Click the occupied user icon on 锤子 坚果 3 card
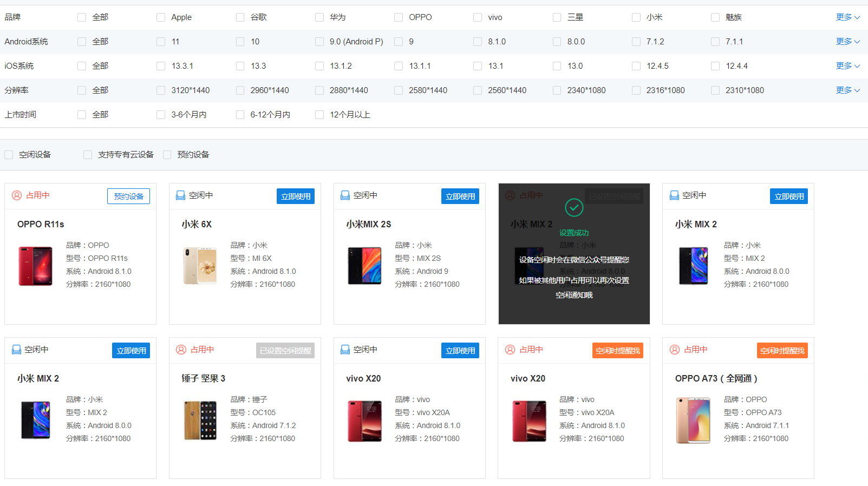This screenshot has height=486, width=868. [x=181, y=350]
